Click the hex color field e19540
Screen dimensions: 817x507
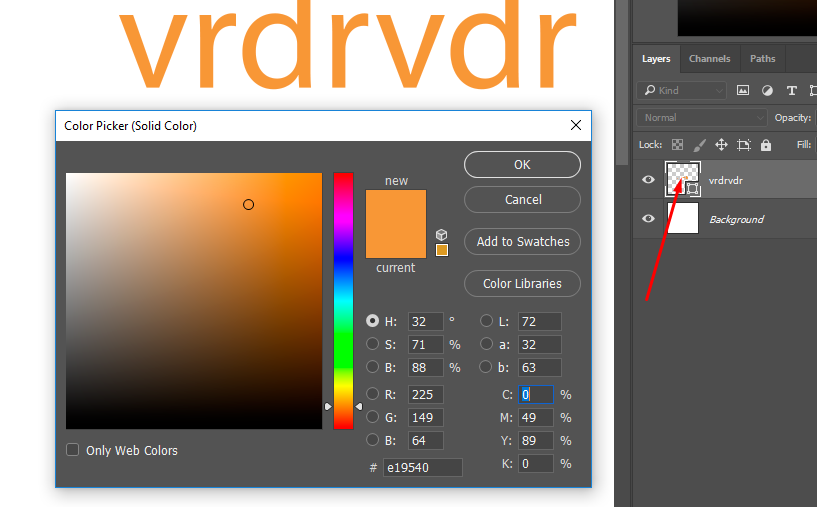423,467
